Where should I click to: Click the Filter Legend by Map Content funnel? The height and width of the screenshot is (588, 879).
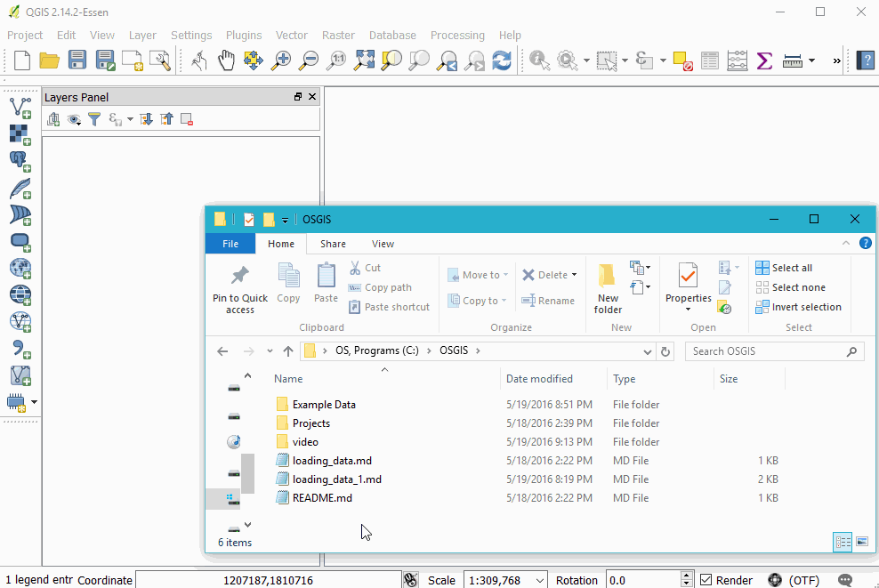pyautogui.click(x=94, y=119)
